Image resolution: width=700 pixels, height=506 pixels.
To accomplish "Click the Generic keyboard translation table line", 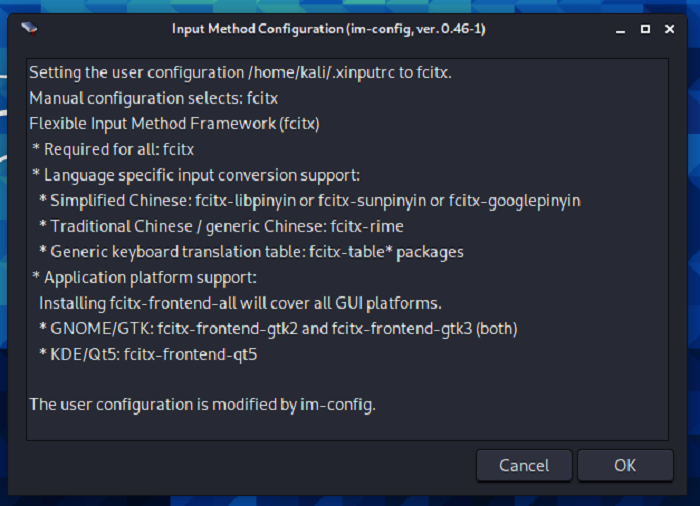I will pyautogui.click(x=251, y=251).
